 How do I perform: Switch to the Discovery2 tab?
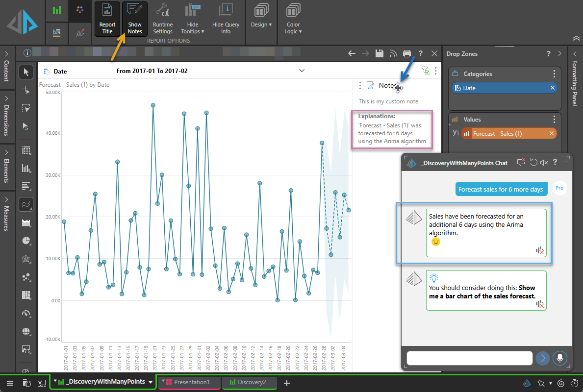[249, 382]
